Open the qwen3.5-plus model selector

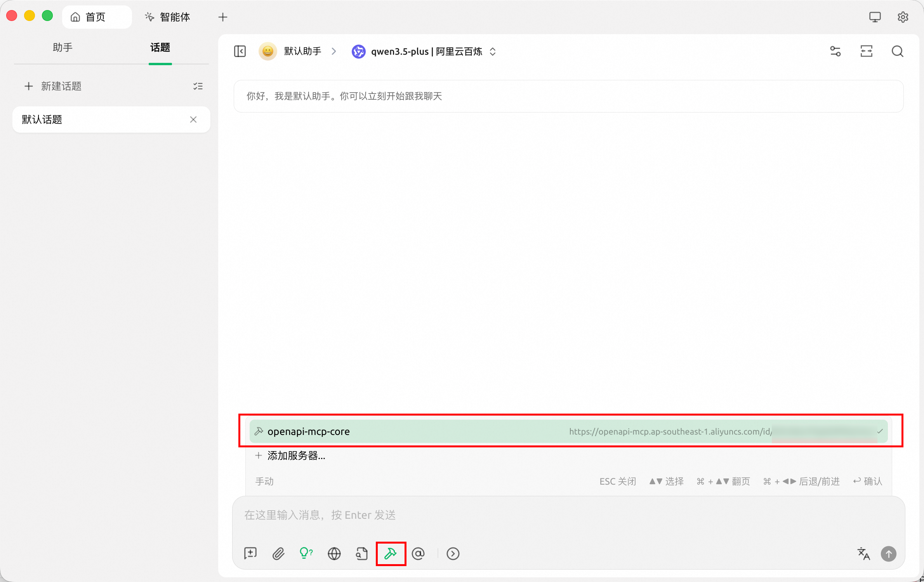click(x=426, y=52)
